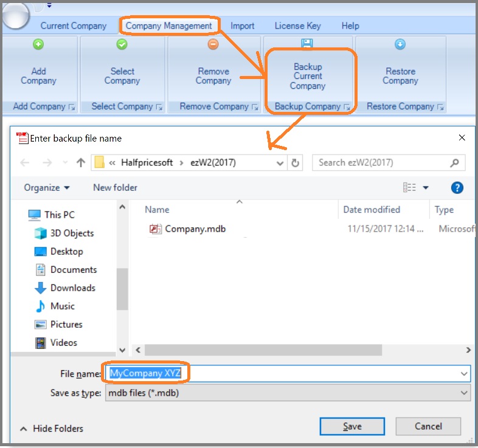The image size is (478, 448).
Task: Switch to the Company Management tab
Action: click(x=169, y=26)
